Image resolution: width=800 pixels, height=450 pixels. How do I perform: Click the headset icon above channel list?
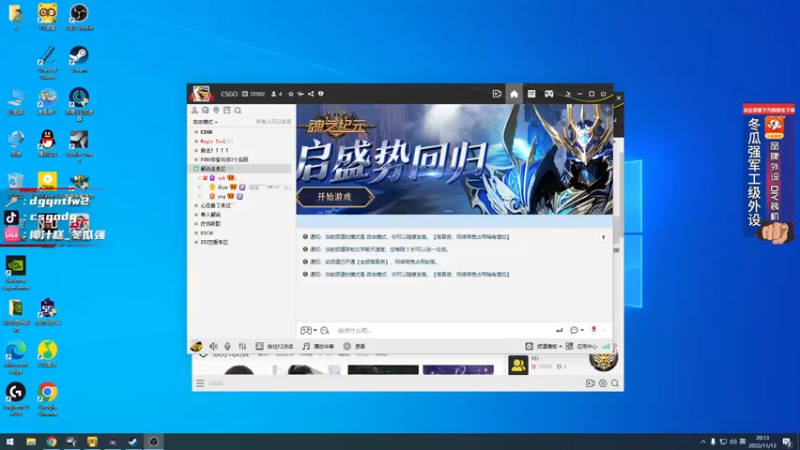coord(205,110)
